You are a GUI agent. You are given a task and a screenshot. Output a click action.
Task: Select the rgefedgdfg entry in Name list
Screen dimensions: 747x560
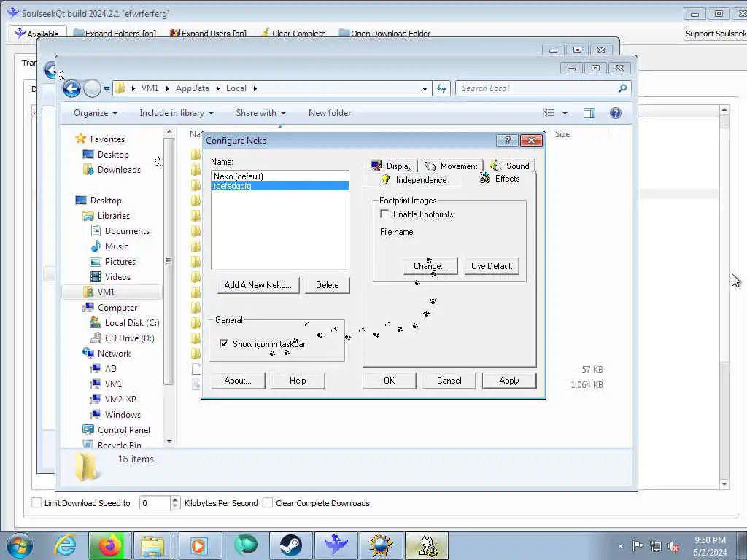280,186
